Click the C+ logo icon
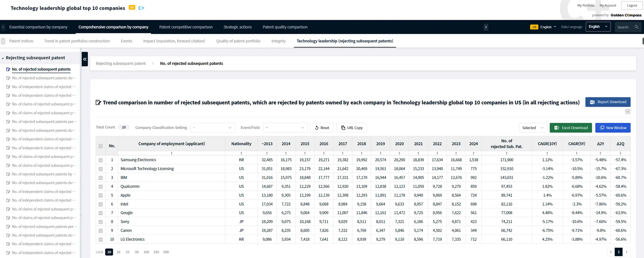The image size is (644, 258). point(141,8)
